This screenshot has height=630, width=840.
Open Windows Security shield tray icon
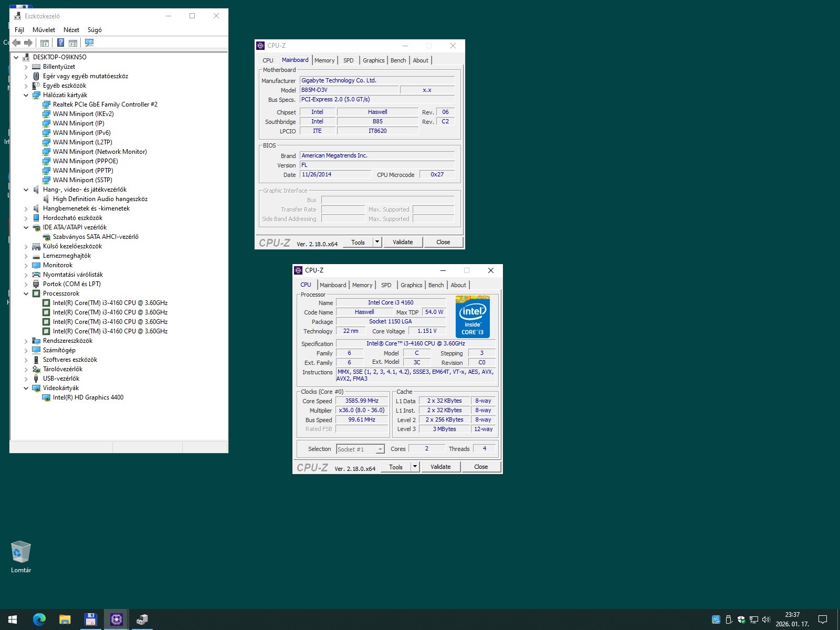[741, 619]
